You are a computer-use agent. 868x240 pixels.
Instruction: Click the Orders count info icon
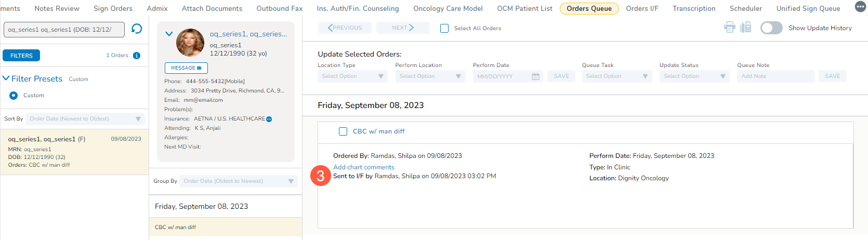click(137, 56)
